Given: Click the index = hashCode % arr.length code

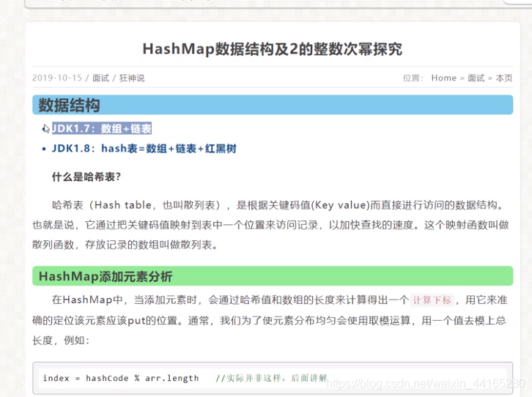Looking at the screenshot, I should click(121, 378).
